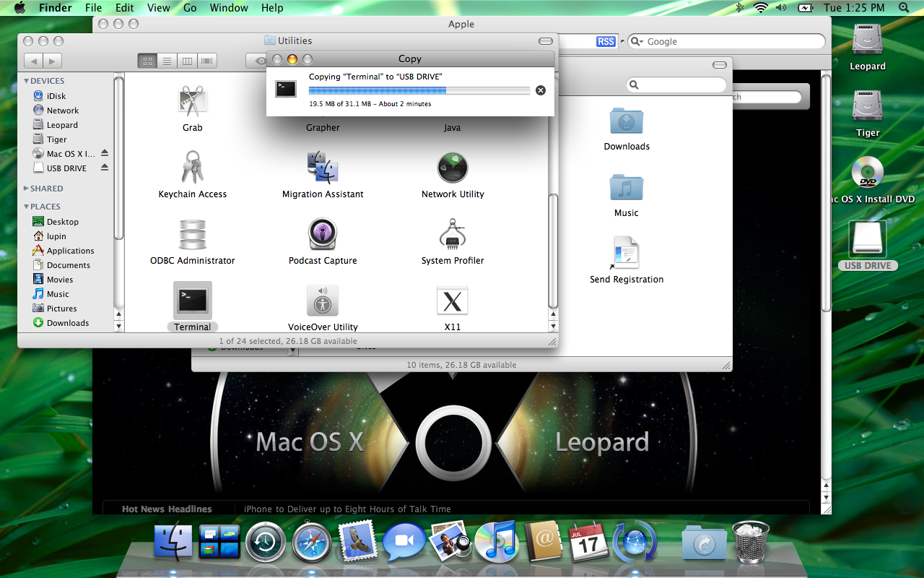
Task: Open the Window menu
Action: (229, 8)
